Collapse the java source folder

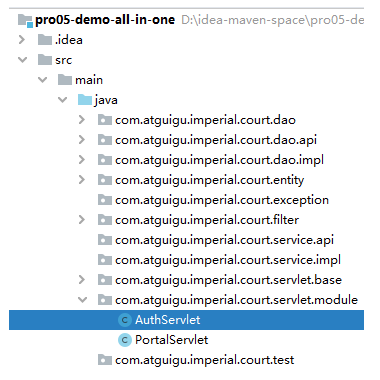(x=62, y=100)
